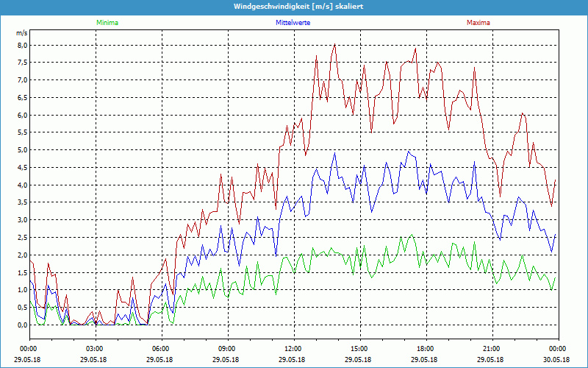Select the 09:00 time axis label

point(227,348)
